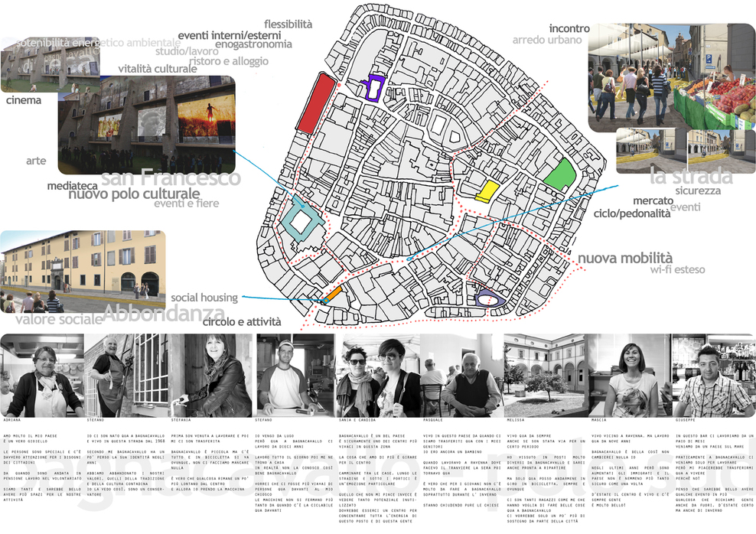Click the lavender oval-courtyard block on the map
The image size is (756, 534).
[x=490, y=299]
